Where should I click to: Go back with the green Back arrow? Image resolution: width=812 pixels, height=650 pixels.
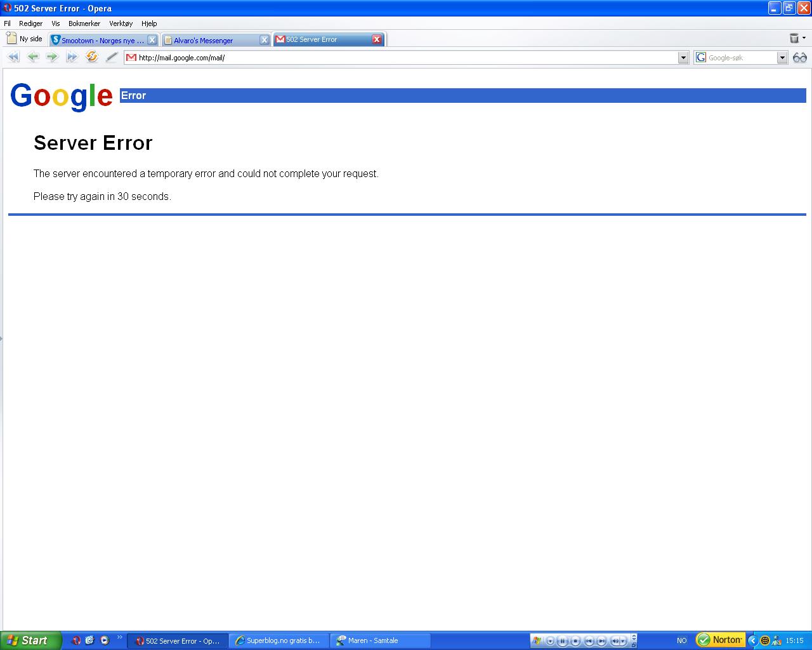(x=33, y=57)
